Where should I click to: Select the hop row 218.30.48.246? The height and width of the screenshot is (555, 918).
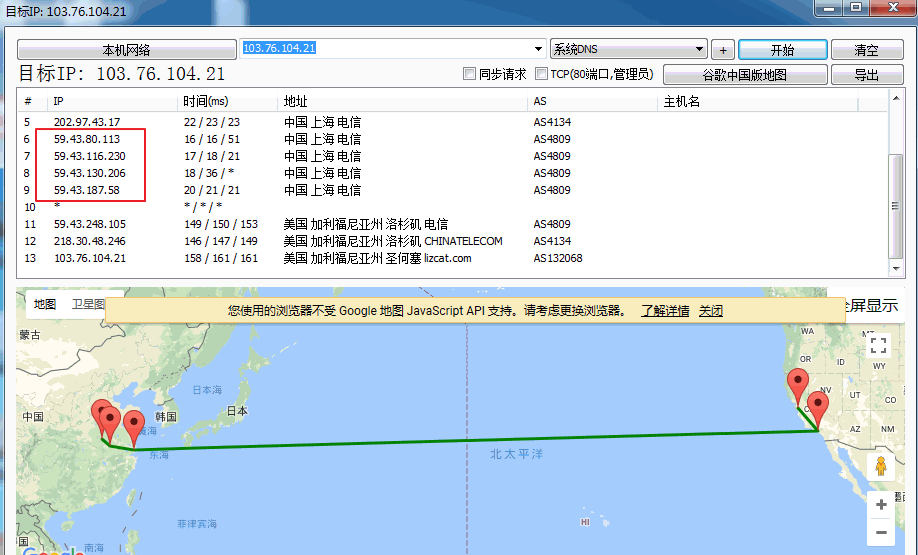point(453,241)
